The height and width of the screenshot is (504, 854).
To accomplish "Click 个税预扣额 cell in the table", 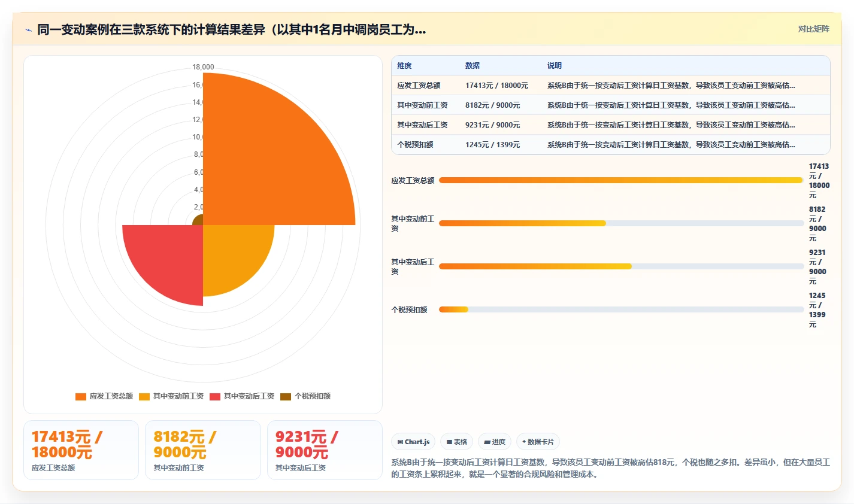I will pyautogui.click(x=415, y=145).
